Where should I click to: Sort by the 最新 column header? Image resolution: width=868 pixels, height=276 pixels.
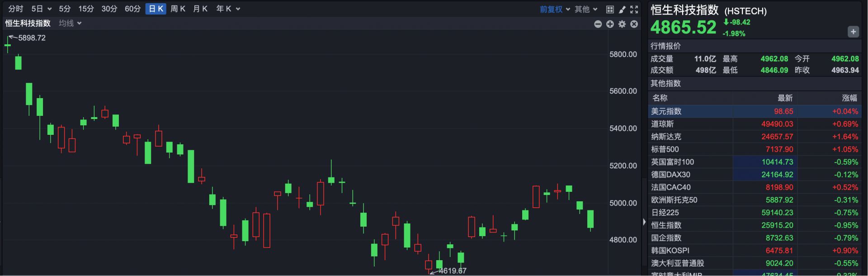pyautogui.click(x=785, y=98)
